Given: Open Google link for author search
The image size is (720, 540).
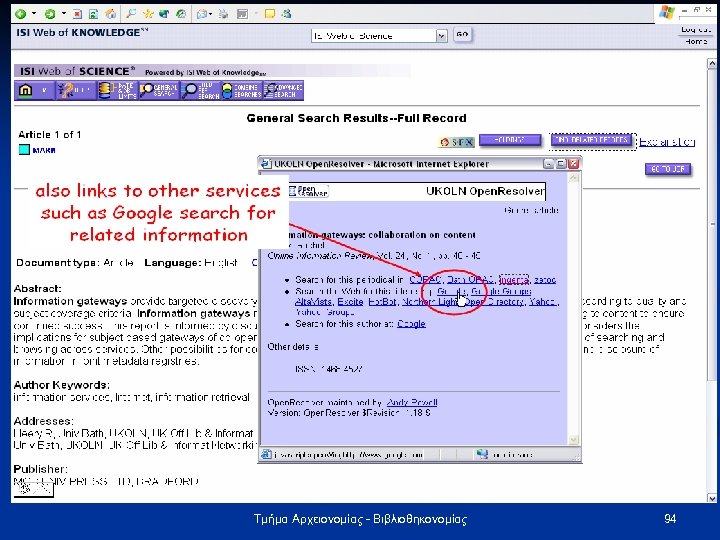Looking at the screenshot, I should [x=411, y=324].
